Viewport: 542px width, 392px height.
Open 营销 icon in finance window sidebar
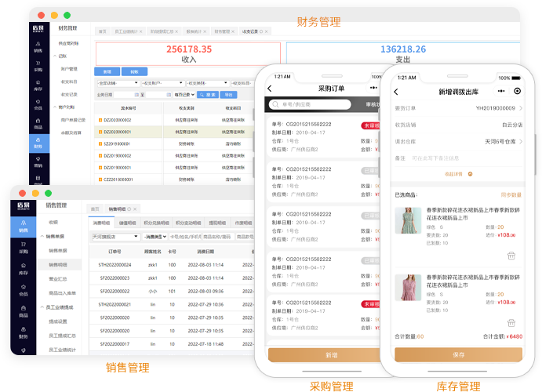(x=38, y=162)
